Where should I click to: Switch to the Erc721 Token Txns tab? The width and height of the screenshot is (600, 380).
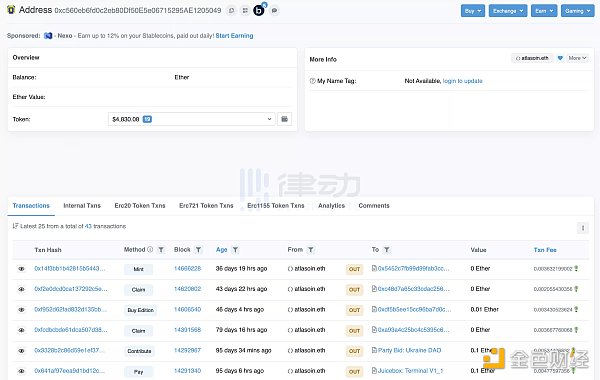[x=206, y=205]
